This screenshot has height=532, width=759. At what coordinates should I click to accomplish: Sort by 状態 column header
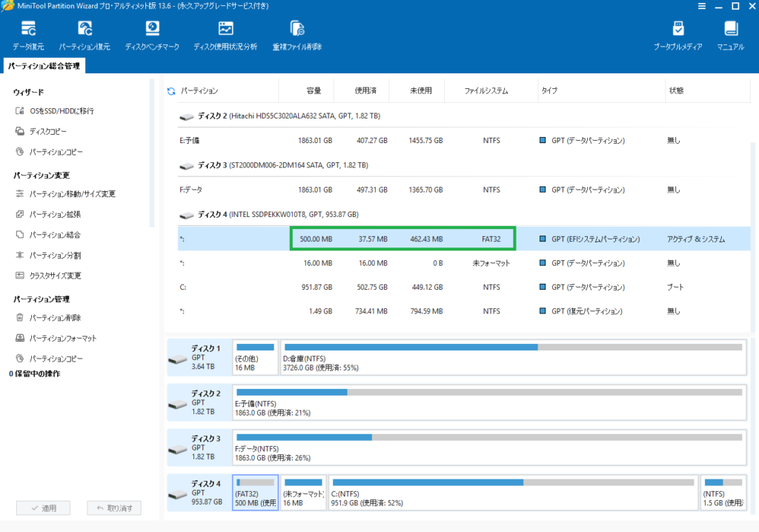(676, 90)
